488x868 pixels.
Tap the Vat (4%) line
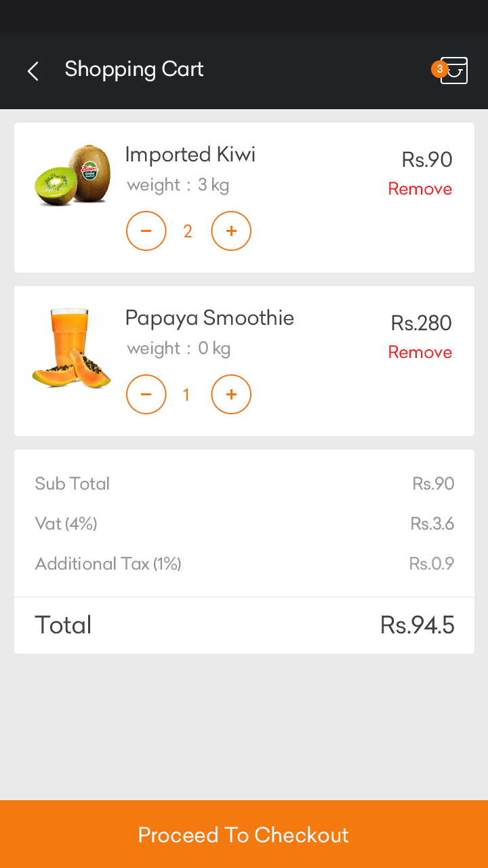pos(244,524)
